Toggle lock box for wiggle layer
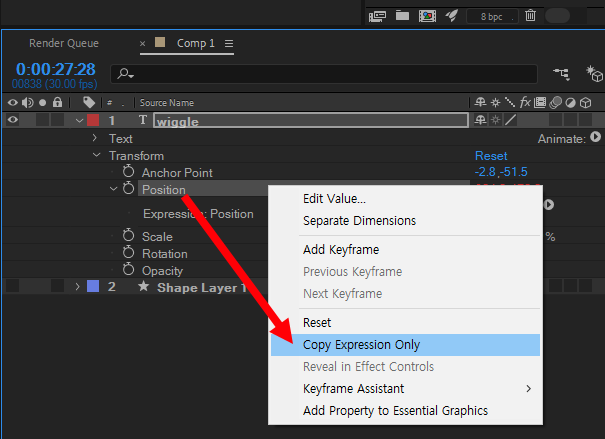This screenshot has width=605, height=439. [57, 120]
